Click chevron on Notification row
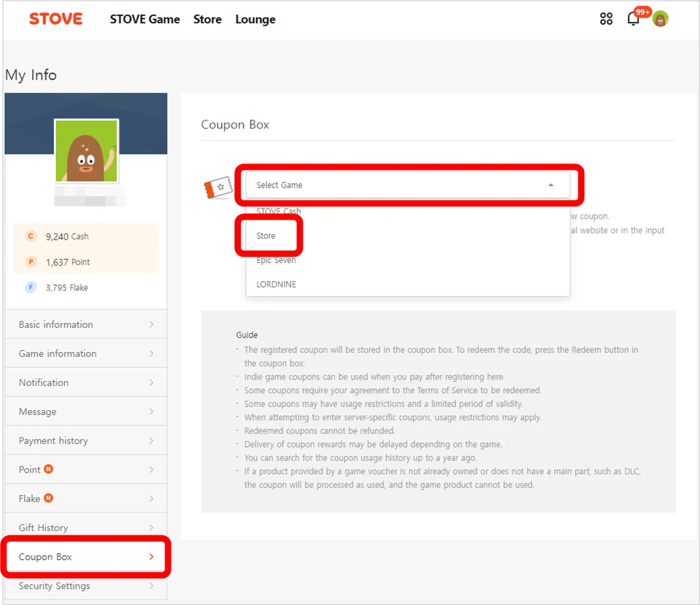Viewport: 700px width, 605px height. [x=151, y=382]
